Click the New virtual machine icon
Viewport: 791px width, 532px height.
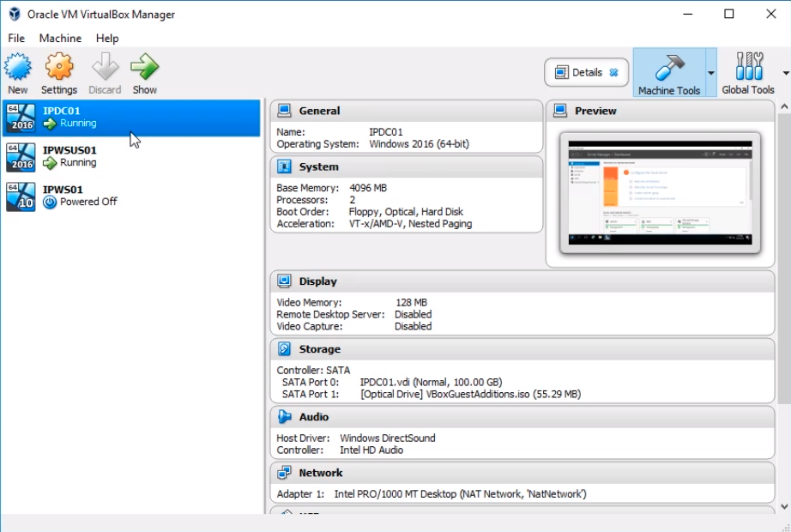tap(18, 67)
